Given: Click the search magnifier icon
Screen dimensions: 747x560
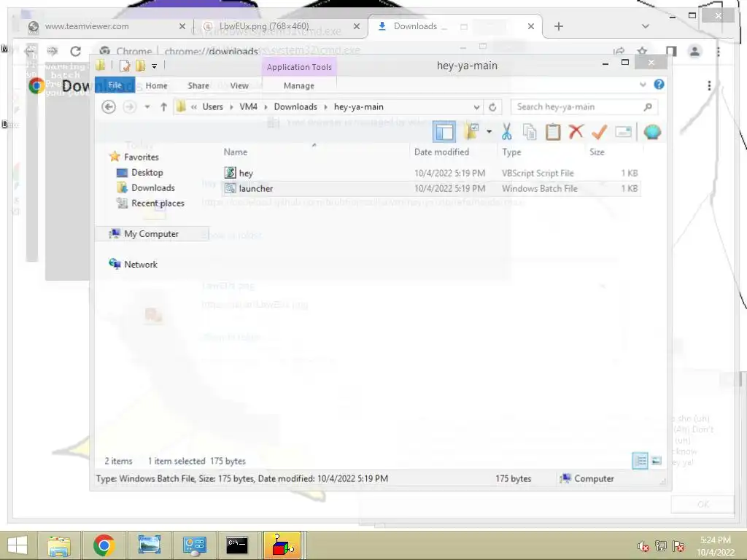Looking at the screenshot, I should coord(648,106).
